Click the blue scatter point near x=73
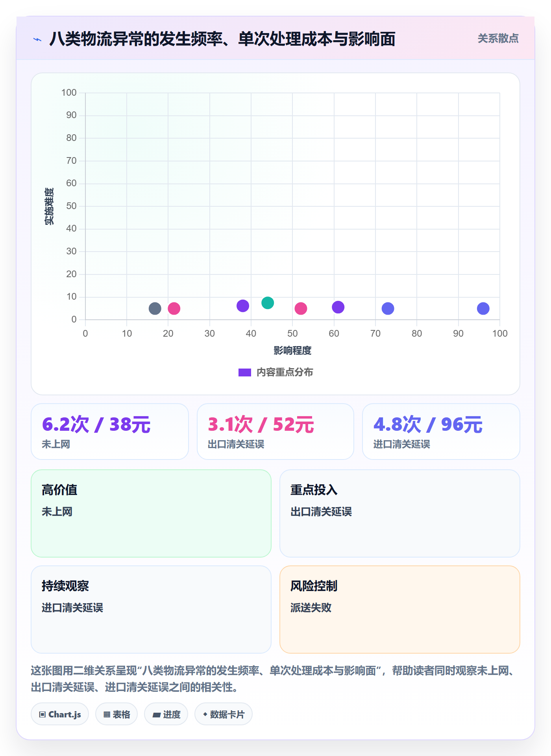The image size is (551, 756). (x=388, y=308)
